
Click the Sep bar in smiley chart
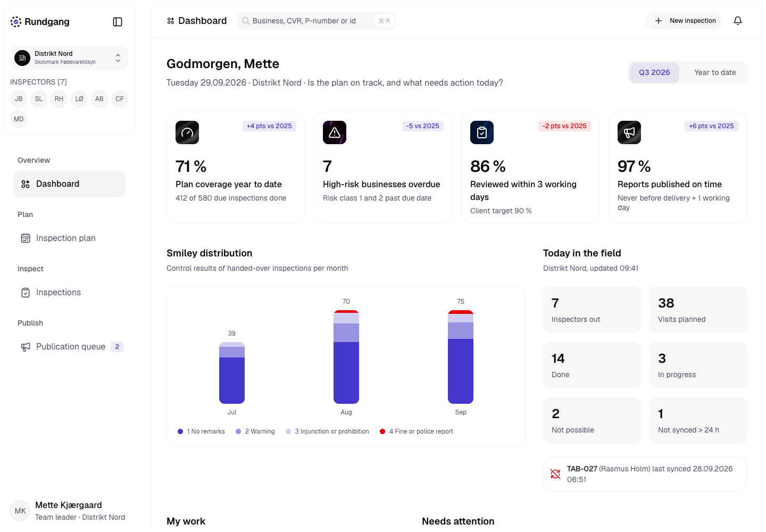(461, 357)
